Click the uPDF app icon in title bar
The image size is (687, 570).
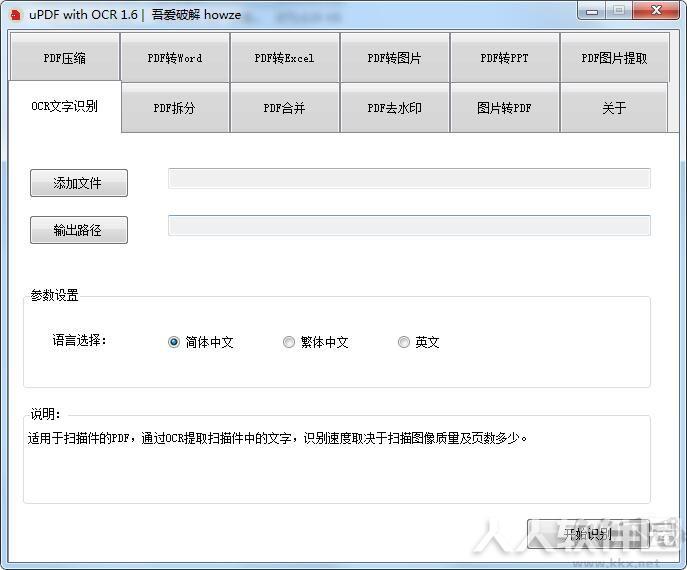click(x=15, y=15)
